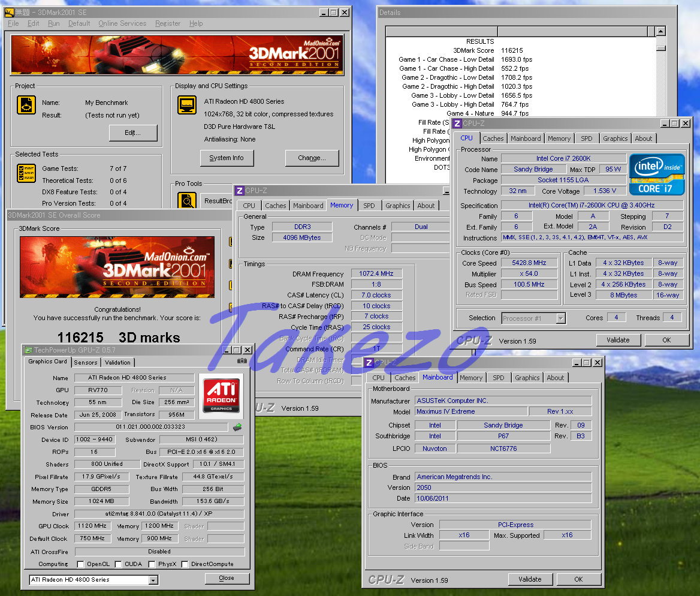Viewport: 700px width, 596px height.
Task: Open the Online Services menu
Action: tap(122, 23)
